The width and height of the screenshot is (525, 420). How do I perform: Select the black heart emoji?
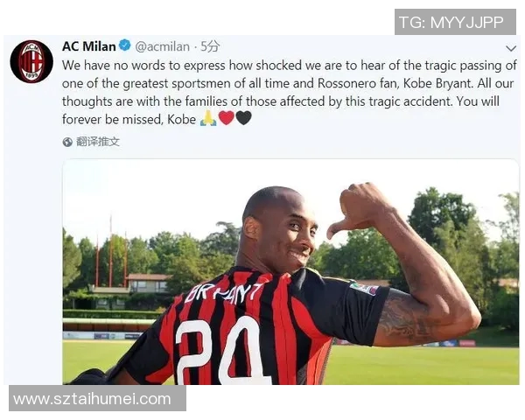(243, 118)
